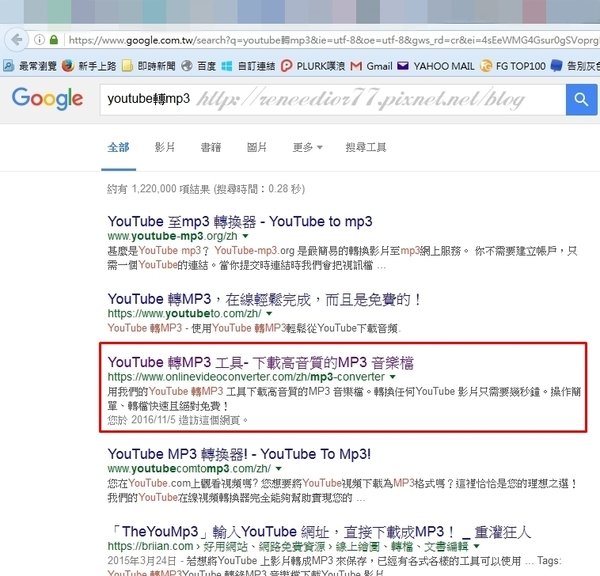Image resolution: width=600 pixels, height=576 pixels.
Task: Click the www.youtubecomtomp3.com/zh/ URL text
Action: (x=189, y=468)
